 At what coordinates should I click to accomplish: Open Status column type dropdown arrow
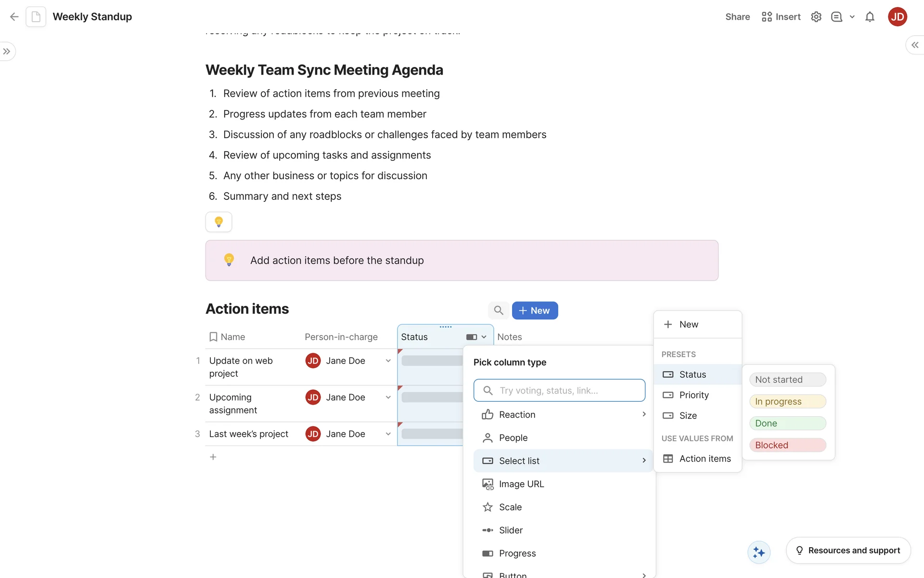coord(484,337)
